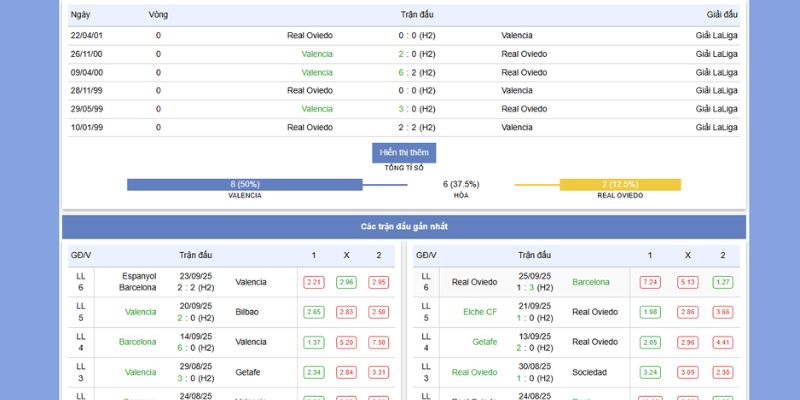800x400 pixels.
Task: Open Espanyol Barcelona team name
Action: pos(139,282)
